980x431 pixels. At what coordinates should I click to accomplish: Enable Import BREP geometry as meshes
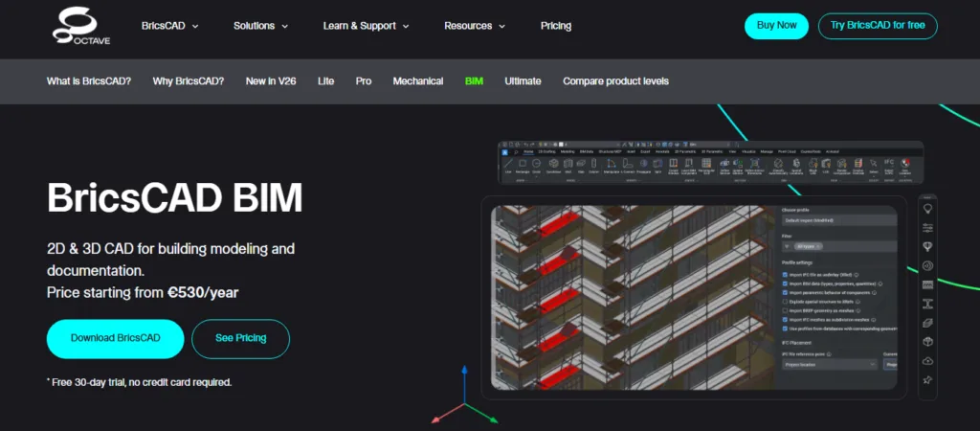[x=786, y=310]
